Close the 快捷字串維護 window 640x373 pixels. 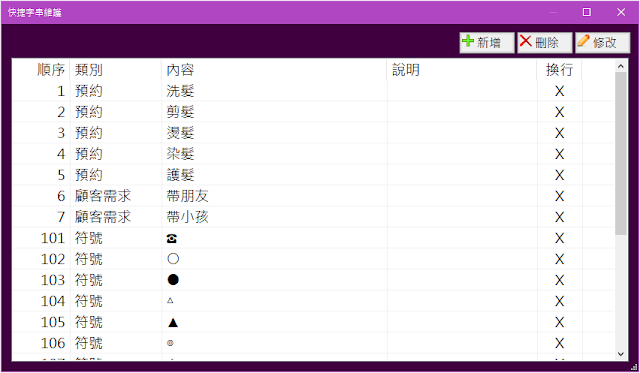point(621,12)
